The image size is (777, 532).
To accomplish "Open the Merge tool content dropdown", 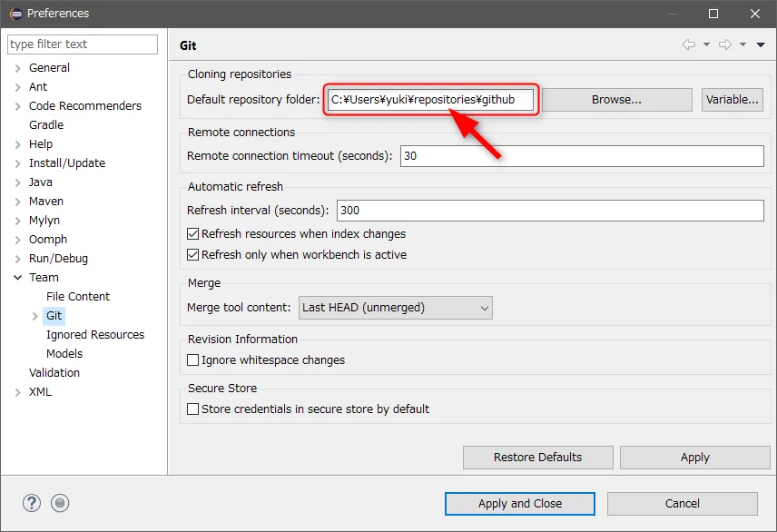I will 395,308.
